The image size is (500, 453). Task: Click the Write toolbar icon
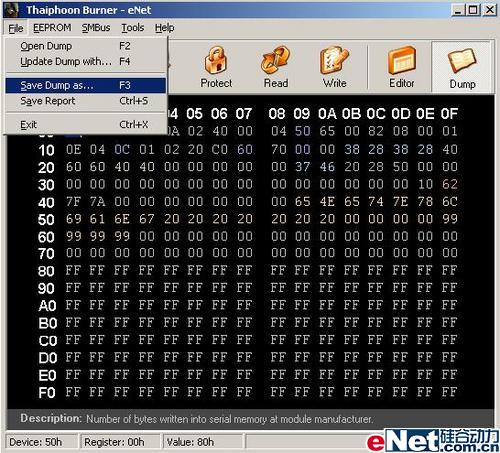click(x=334, y=61)
